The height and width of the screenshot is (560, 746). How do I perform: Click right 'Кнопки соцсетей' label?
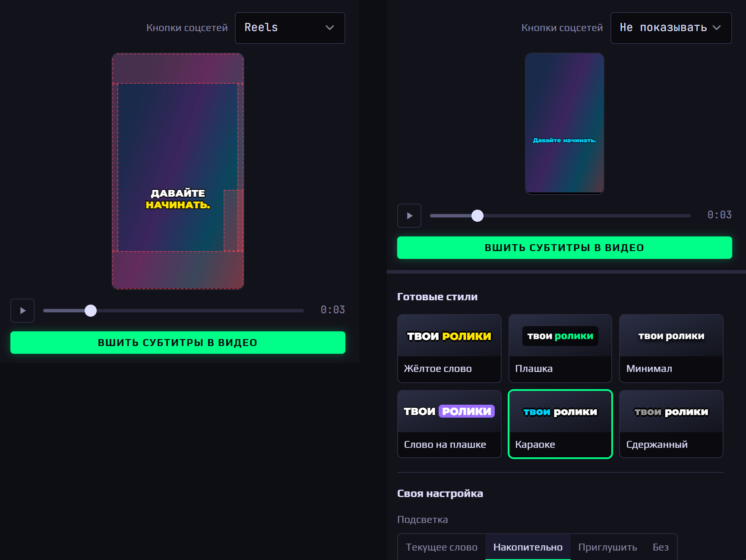coord(562,28)
